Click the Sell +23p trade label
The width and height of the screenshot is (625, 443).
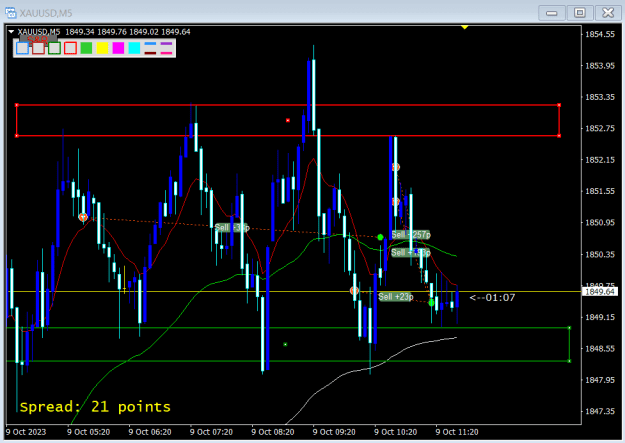[x=396, y=297]
